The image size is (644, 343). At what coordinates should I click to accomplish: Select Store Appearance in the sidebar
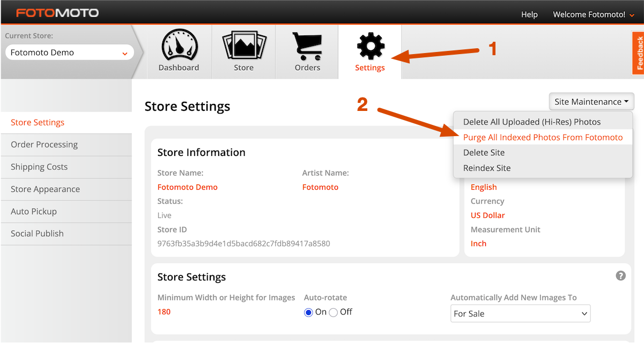[66, 189]
